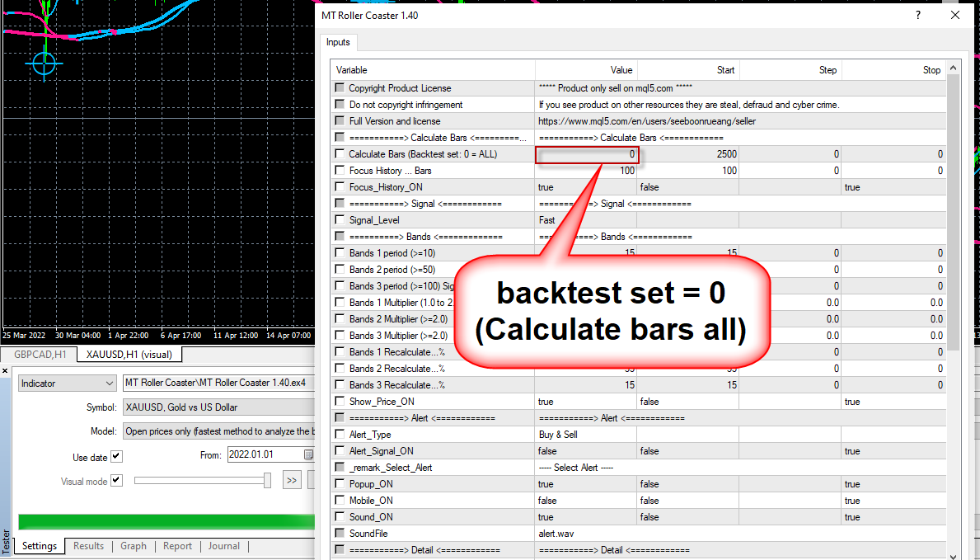
Task: Adjust the visual mode speed slider
Action: coord(268,481)
